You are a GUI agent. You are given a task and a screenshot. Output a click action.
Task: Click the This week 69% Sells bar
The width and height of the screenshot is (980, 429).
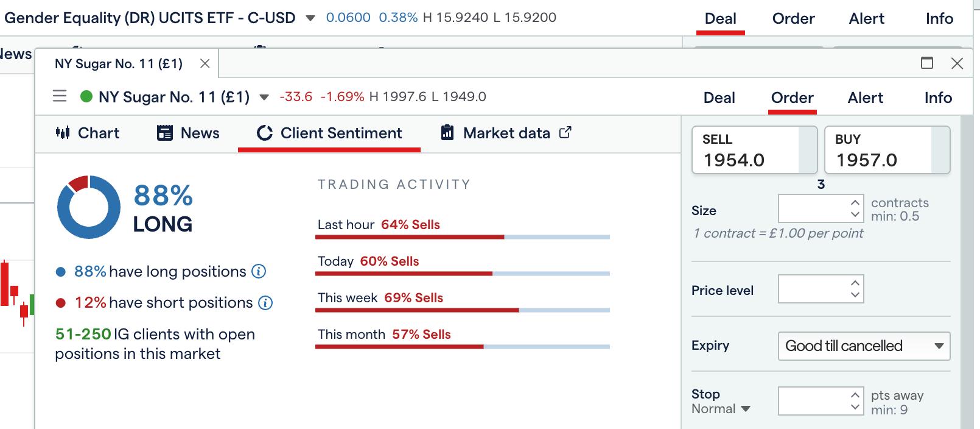click(x=463, y=310)
